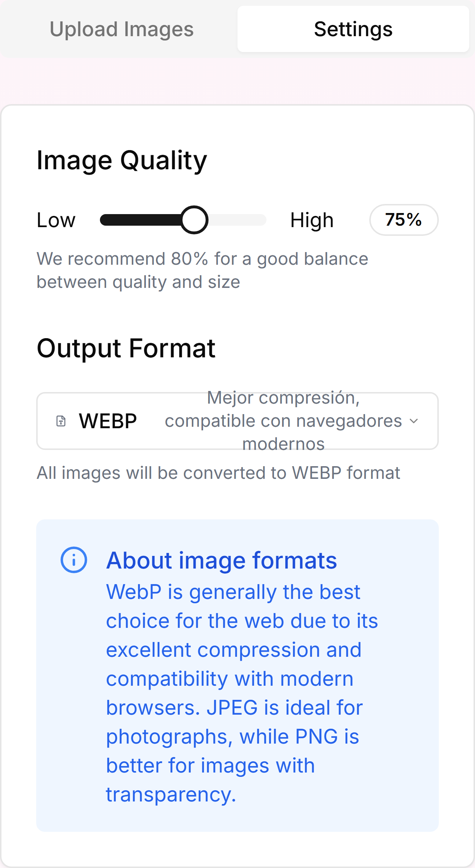This screenshot has width=475, height=868.
Task: Click the 75% quality value badge
Action: click(404, 220)
